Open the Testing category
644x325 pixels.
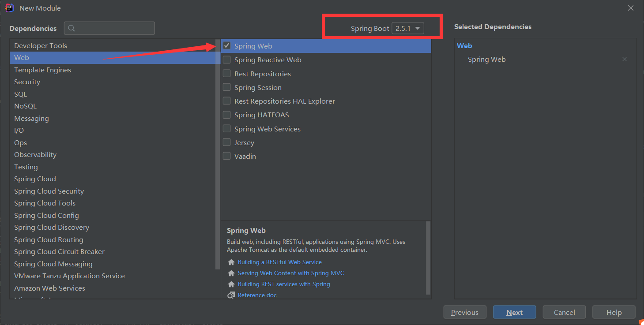112,167
